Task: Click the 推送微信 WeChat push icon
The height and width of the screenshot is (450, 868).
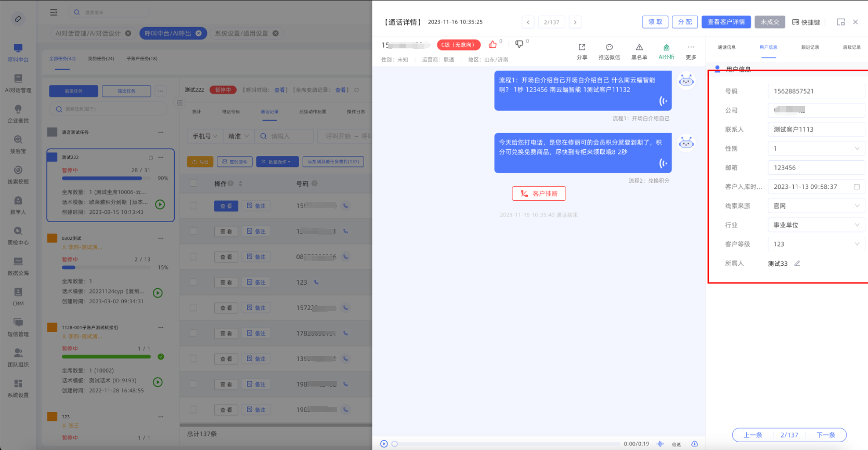Action: tap(609, 47)
